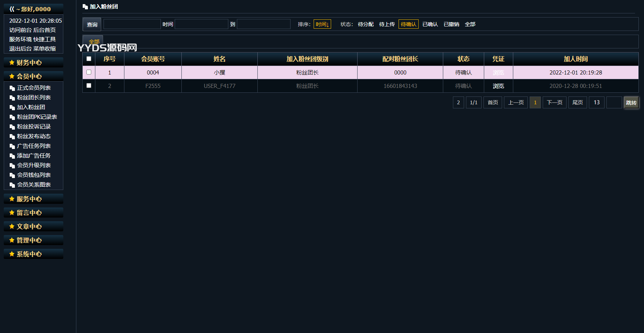The height and width of the screenshot is (333, 644).
Task: Filter status by 待上传
Action: coord(387,24)
